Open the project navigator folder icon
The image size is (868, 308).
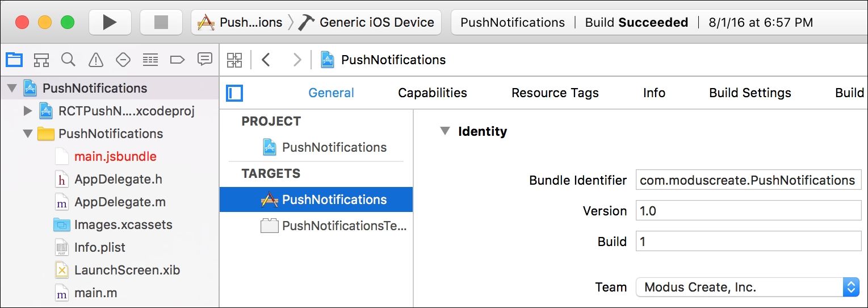(14, 59)
